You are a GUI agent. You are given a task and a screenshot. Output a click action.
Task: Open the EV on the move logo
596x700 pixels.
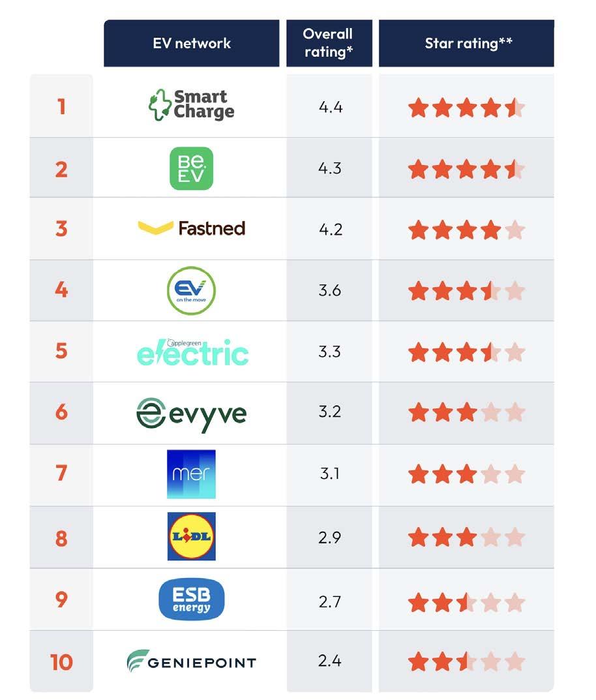(191, 290)
